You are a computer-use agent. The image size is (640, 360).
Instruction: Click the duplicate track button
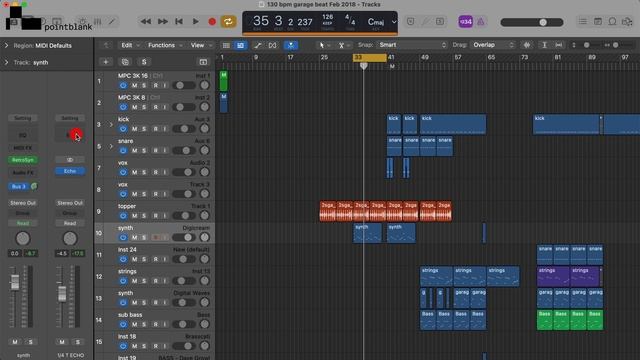pyautogui.click(x=125, y=62)
